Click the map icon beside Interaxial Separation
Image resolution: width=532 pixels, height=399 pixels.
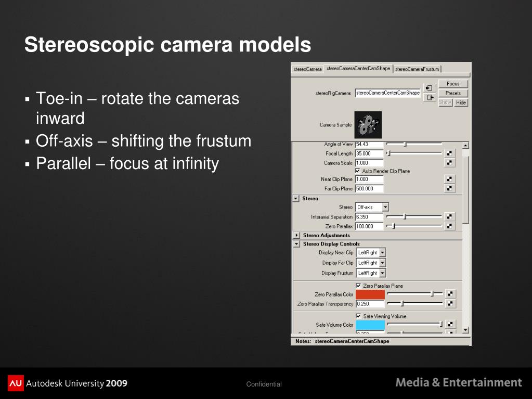pyautogui.click(x=449, y=216)
